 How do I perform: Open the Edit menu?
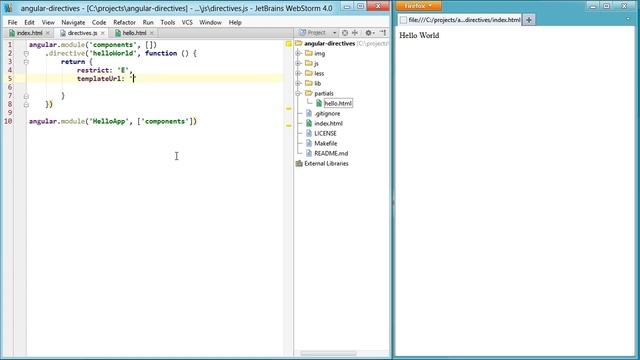pos(29,22)
